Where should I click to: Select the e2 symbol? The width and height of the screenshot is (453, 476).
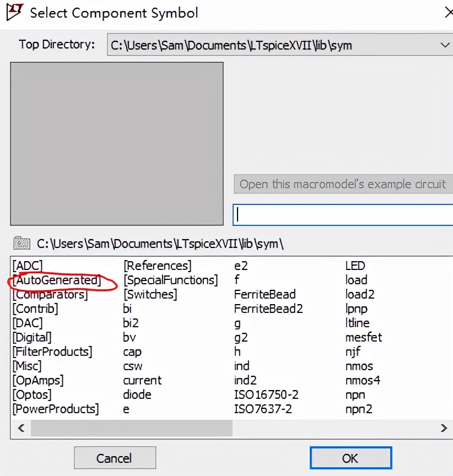pos(241,266)
